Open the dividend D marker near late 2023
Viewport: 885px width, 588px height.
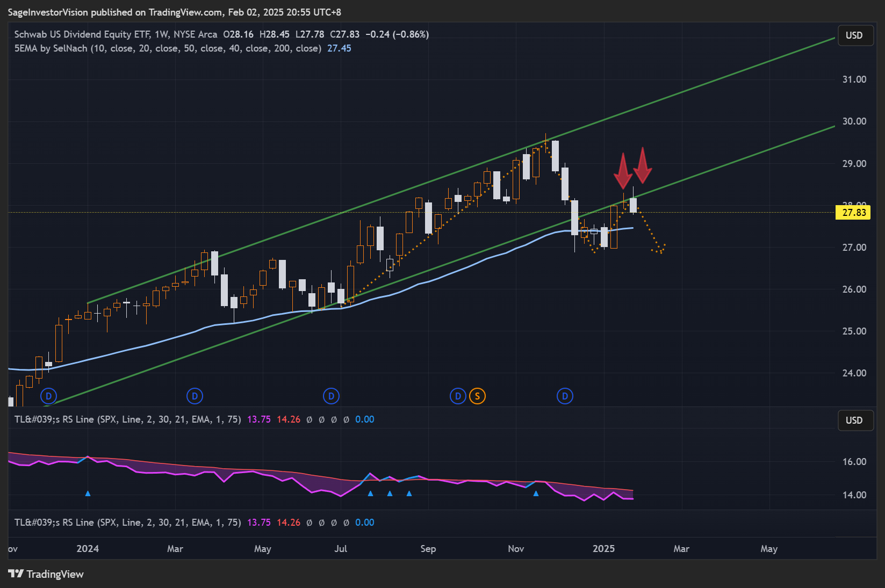48,396
